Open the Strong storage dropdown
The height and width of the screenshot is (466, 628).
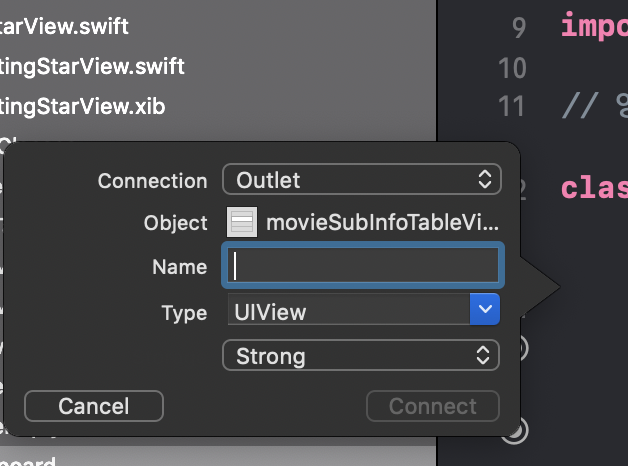pyautogui.click(x=360, y=355)
